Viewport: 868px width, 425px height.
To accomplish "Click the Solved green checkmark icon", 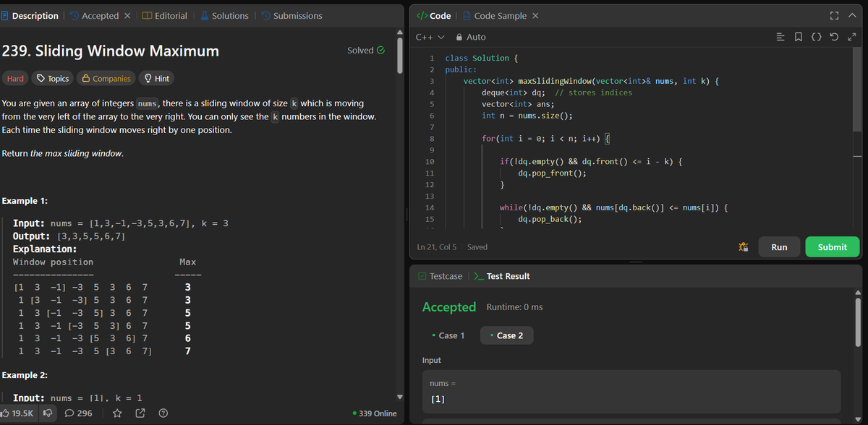I will (x=380, y=50).
